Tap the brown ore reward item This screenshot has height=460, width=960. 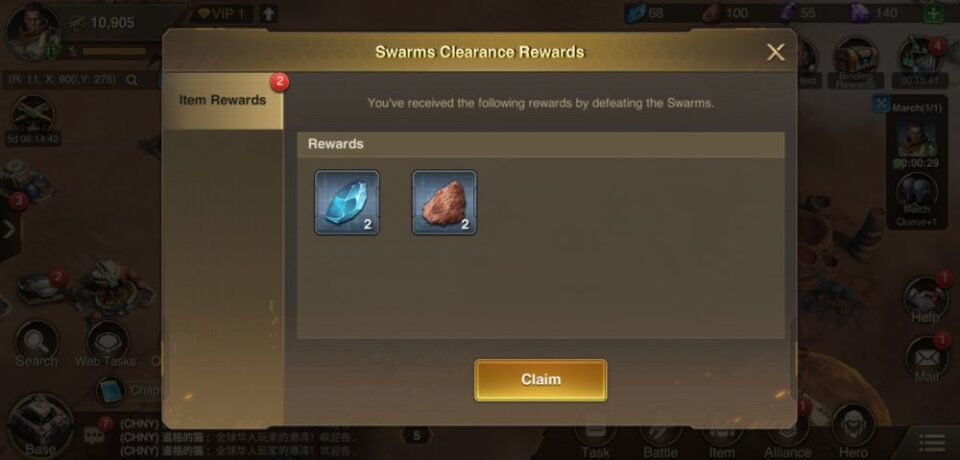pos(444,202)
